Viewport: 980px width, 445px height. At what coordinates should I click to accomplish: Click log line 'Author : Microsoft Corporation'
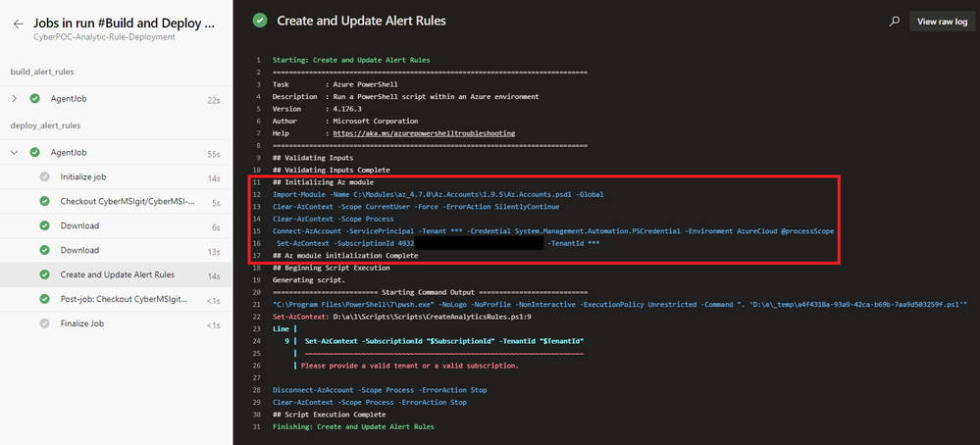coord(345,122)
